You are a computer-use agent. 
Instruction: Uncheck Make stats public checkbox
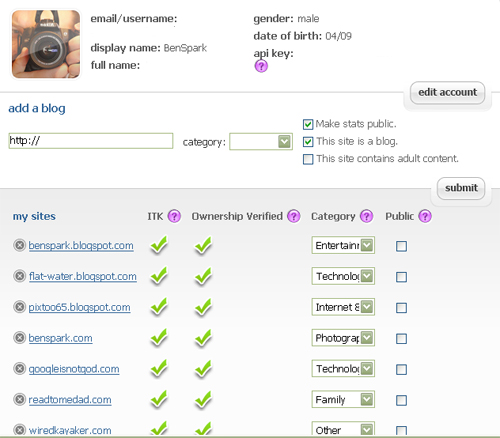coord(308,124)
